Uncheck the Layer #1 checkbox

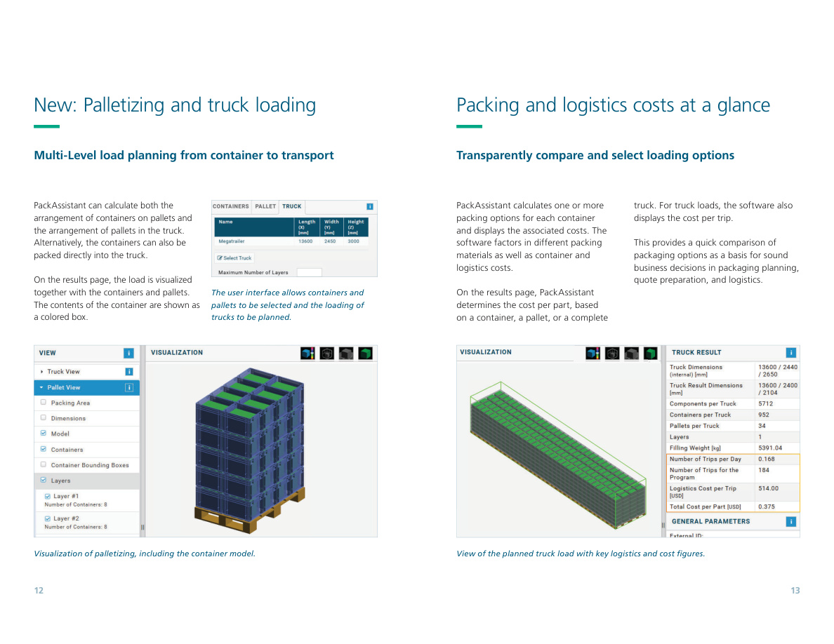click(47, 496)
